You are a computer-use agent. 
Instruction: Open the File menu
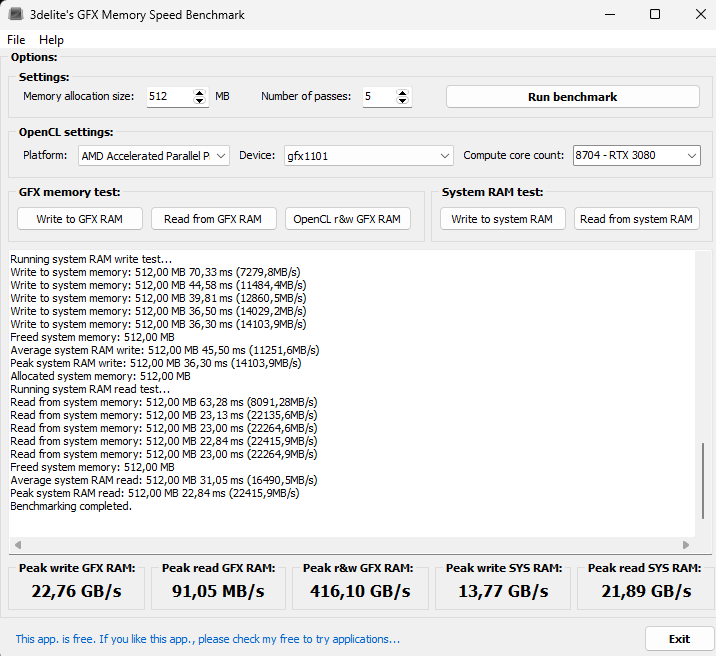pos(16,40)
